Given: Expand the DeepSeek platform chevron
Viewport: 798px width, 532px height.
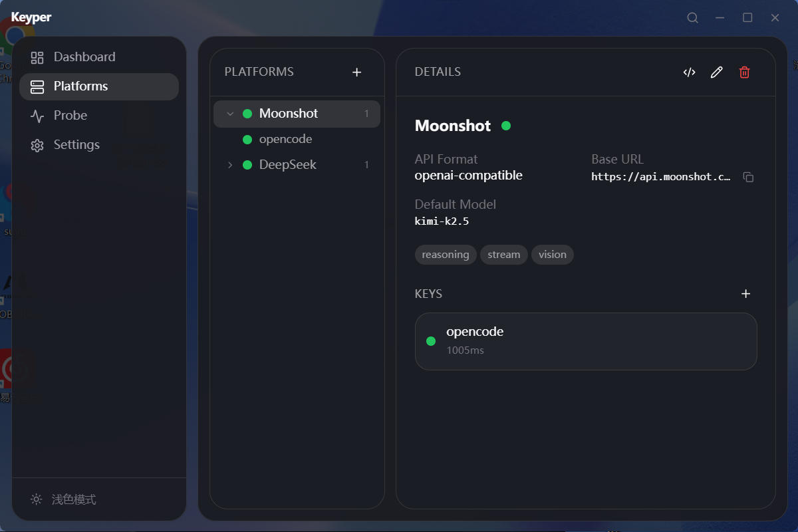Looking at the screenshot, I should pyautogui.click(x=230, y=165).
